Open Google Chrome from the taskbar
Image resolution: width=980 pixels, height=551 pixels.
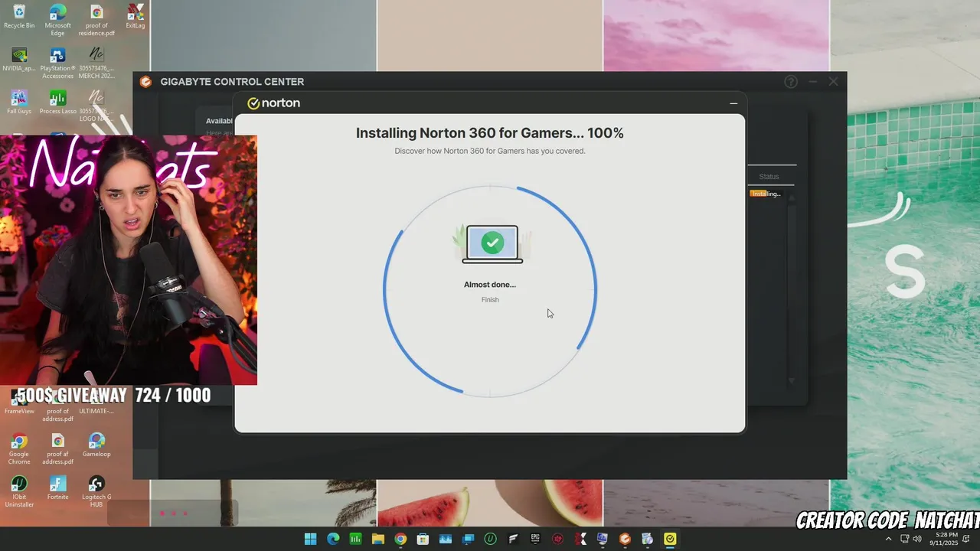click(400, 539)
